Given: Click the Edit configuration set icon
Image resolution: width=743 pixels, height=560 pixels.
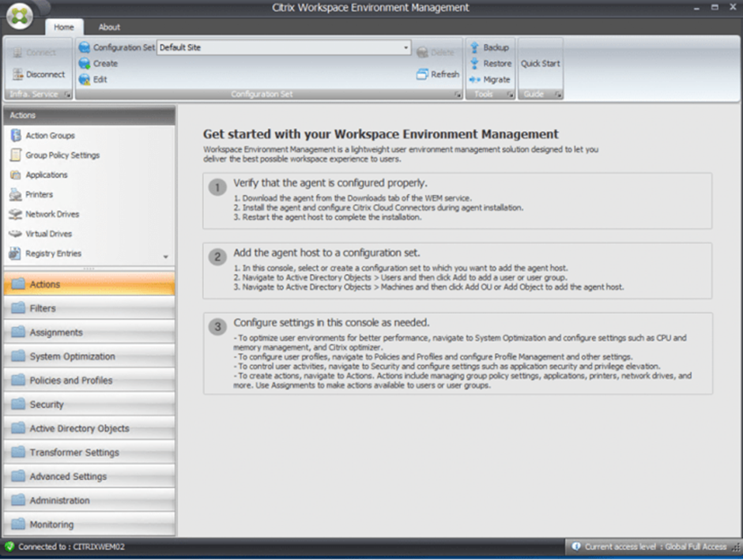Looking at the screenshot, I should pyautogui.click(x=85, y=80).
